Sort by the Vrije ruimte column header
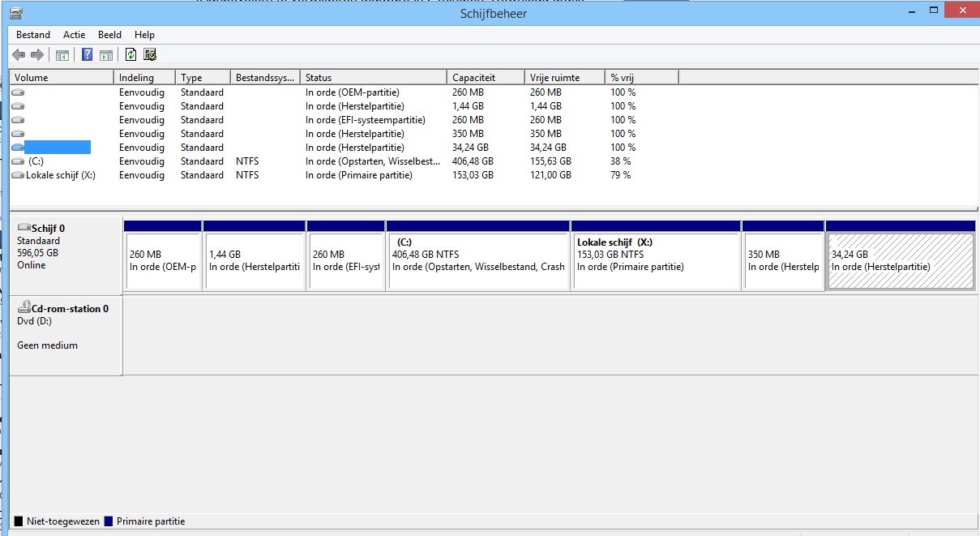This screenshot has height=536, width=980. click(x=564, y=78)
